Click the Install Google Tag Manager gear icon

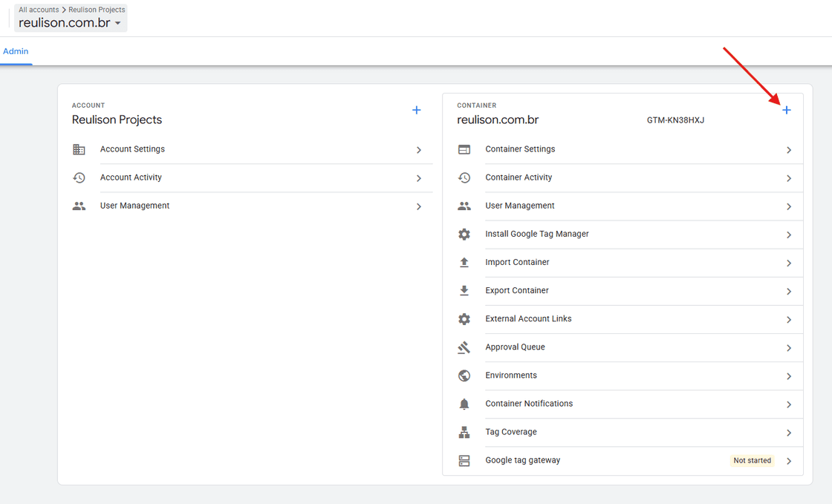(464, 234)
